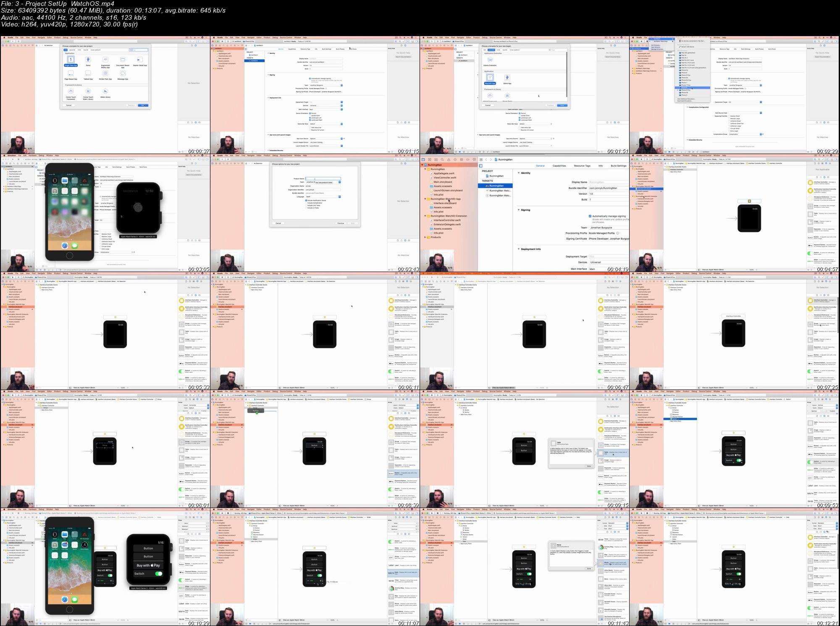The image size is (840, 626).
Task: Open Devices Universal dropdown in 00:04:19 frame
Action: click(609, 262)
